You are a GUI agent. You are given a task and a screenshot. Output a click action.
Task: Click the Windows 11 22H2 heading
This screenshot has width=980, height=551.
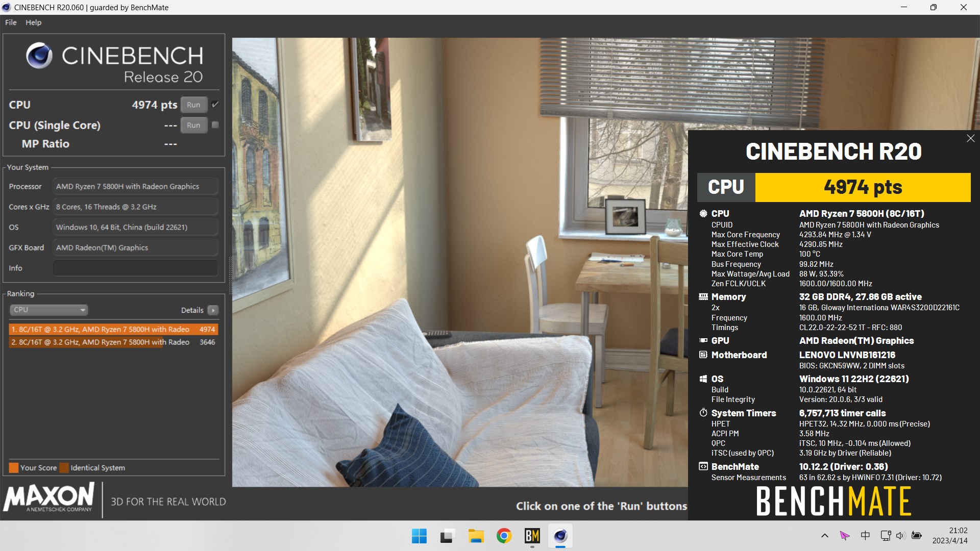point(854,379)
